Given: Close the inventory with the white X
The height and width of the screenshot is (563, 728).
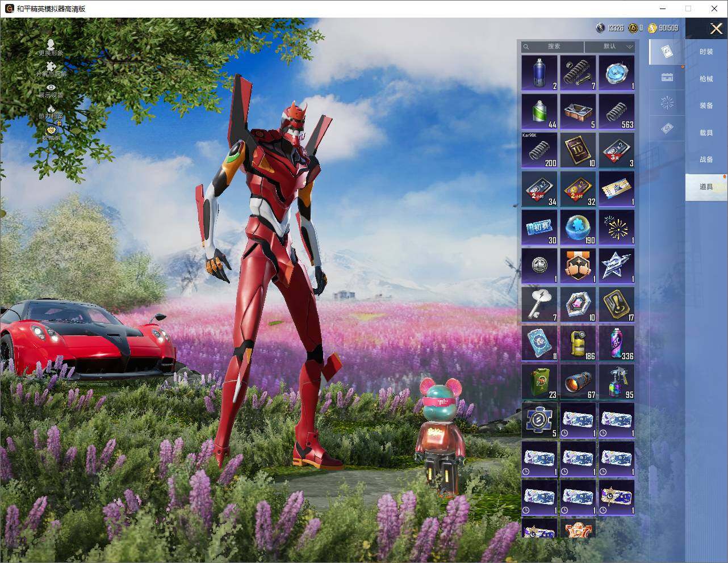Looking at the screenshot, I should click(716, 28).
